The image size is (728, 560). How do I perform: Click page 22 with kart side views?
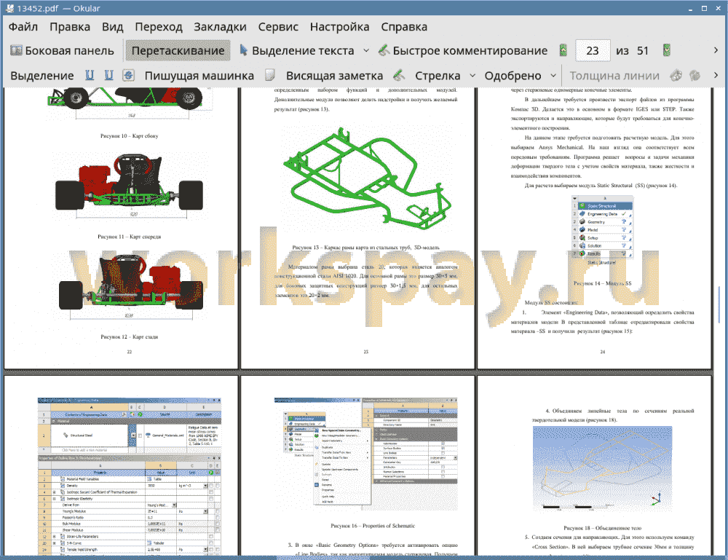point(121,227)
